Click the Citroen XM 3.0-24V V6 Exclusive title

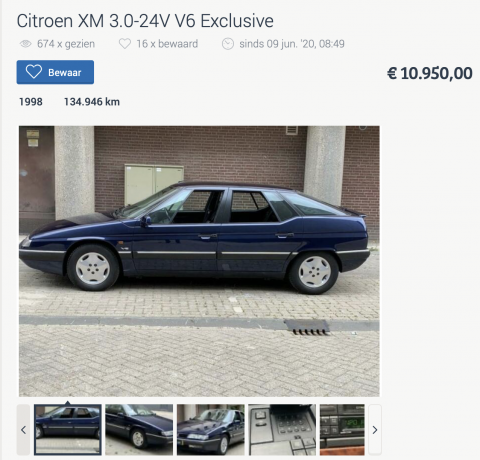tap(145, 21)
